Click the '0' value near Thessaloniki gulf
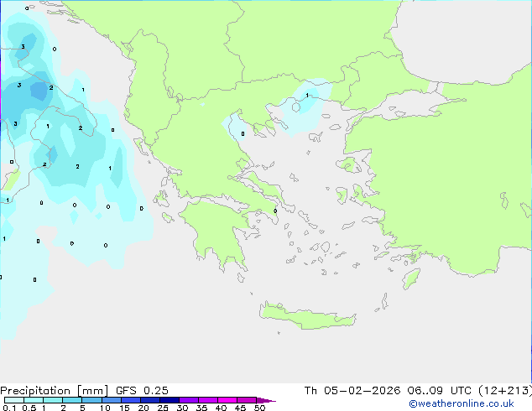Screen dimensions: 532x411 click(x=243, y=134)
